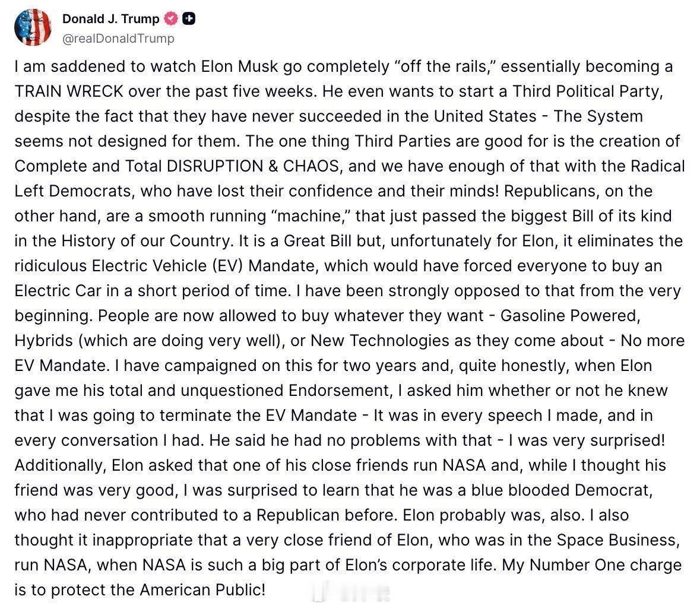Click the red verified checkmark badge

point(172,19)
